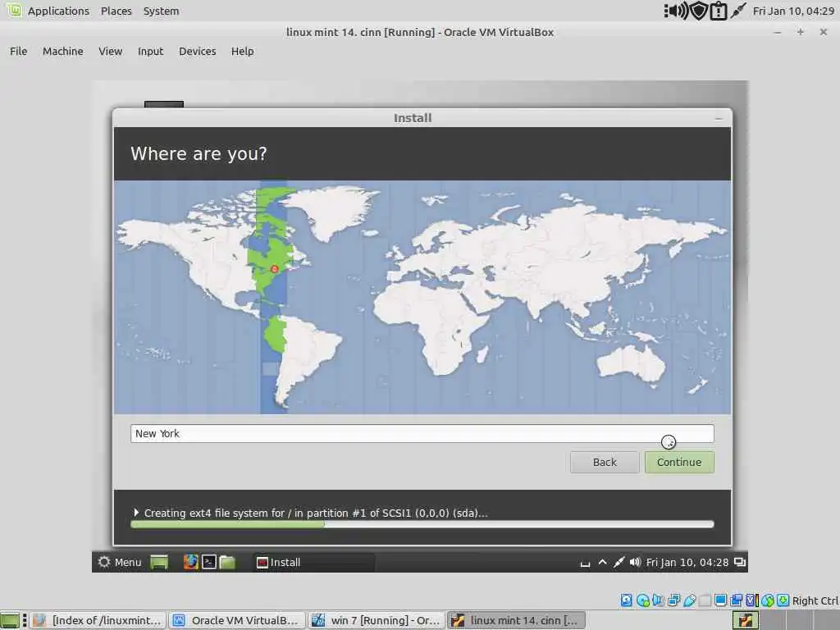Switch to Oracle VM VirtualBox Manager taskbar window
This screenshot has width=840, height=630.
(237, 620)
